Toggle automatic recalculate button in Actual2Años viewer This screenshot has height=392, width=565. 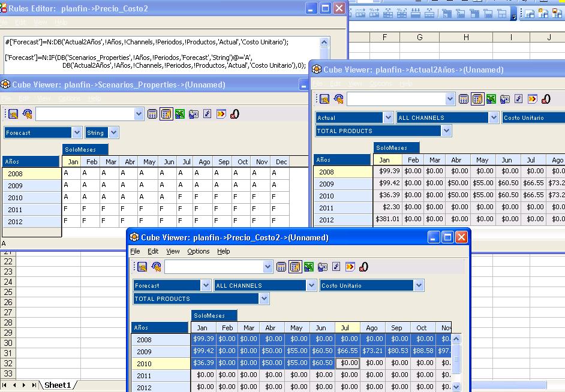pos(477,99)
